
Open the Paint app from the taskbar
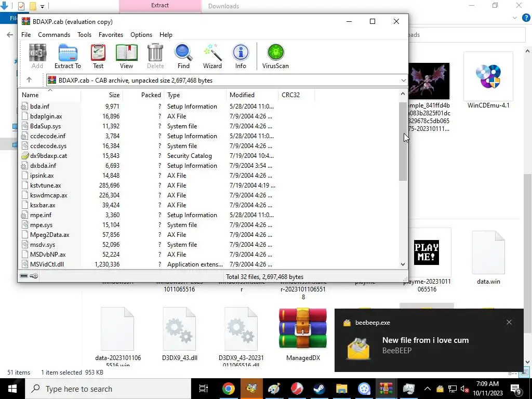[x=274, y=389]
